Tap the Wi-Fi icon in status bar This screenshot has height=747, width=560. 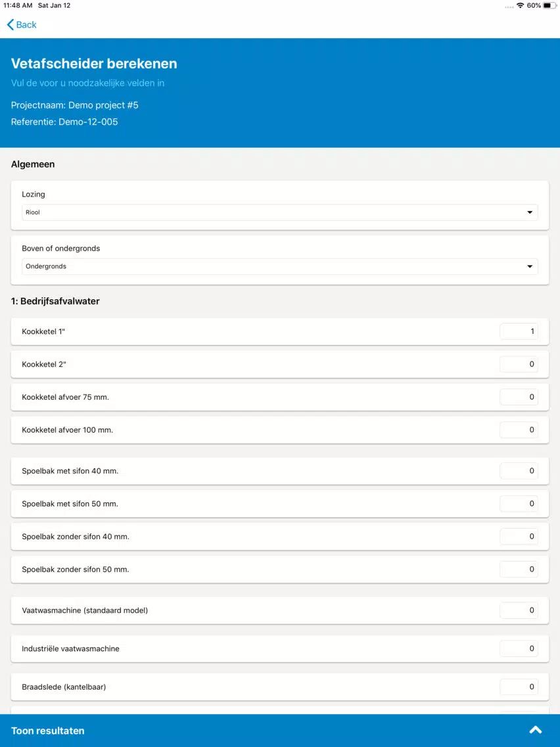(520, 5)
